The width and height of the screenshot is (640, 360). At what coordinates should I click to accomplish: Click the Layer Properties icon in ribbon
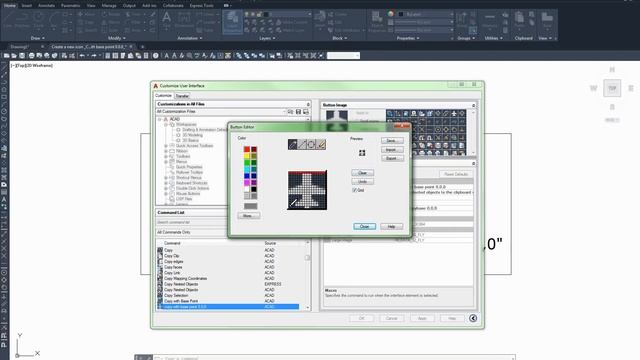233,21
